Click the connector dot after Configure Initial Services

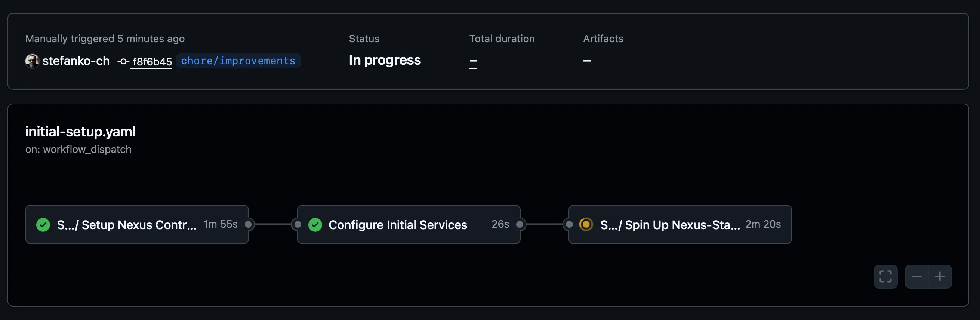click(x=520, y=225)
